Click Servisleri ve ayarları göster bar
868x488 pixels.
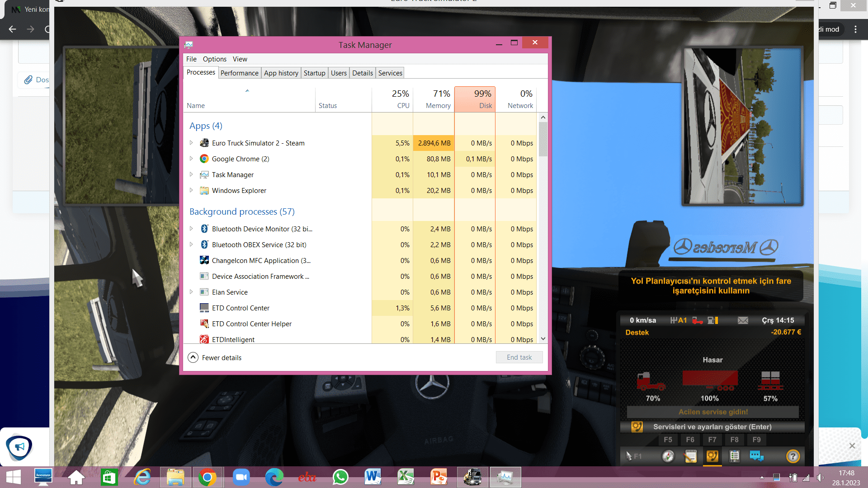[x=712, y=427]
